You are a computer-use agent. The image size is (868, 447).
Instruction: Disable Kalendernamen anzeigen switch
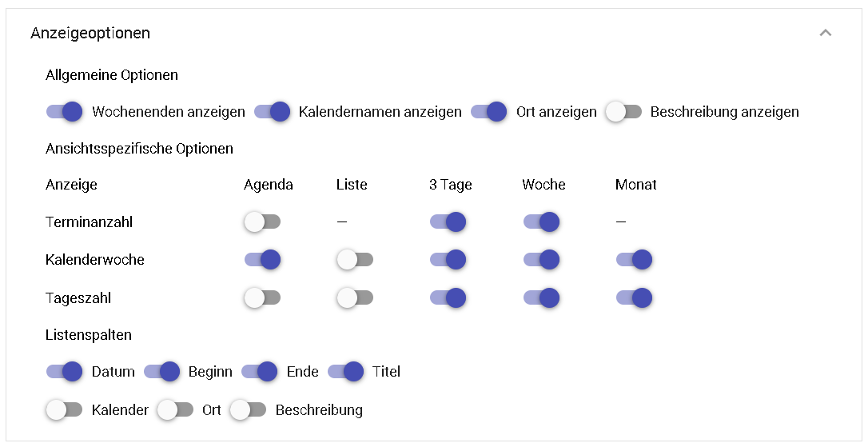coord(273,112)
